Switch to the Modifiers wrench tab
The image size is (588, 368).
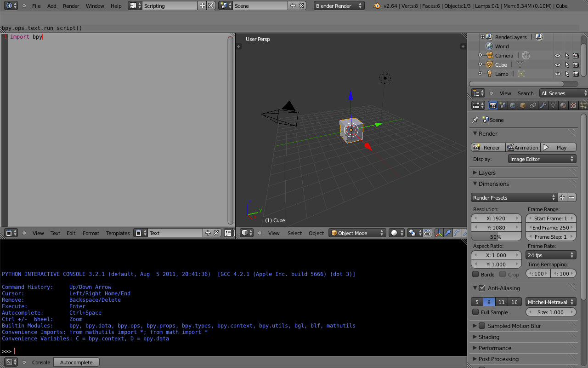tap(543, 105)
